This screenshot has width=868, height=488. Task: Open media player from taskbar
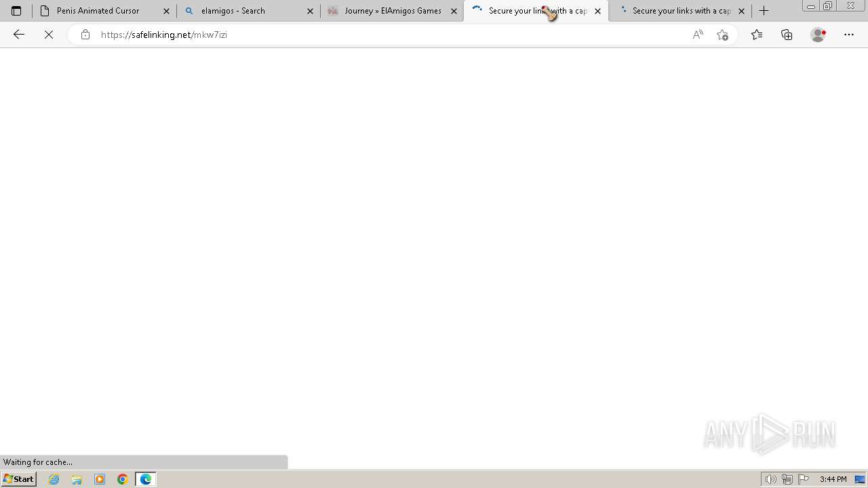100,479
